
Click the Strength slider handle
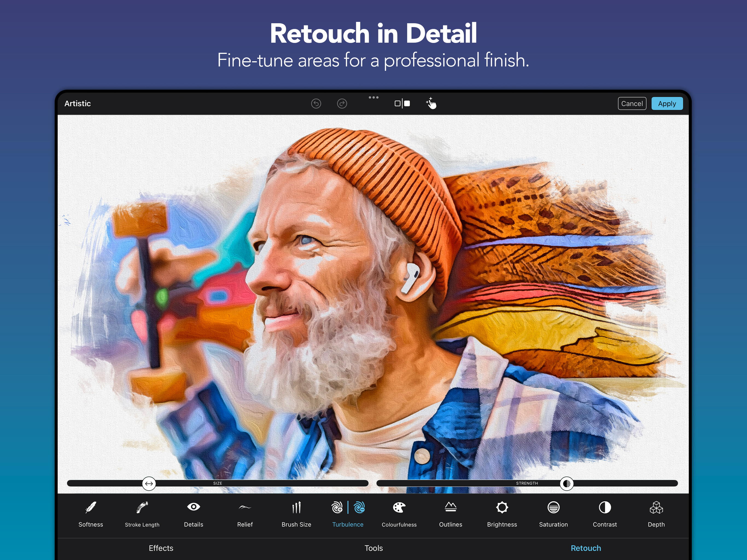[567, 483]
